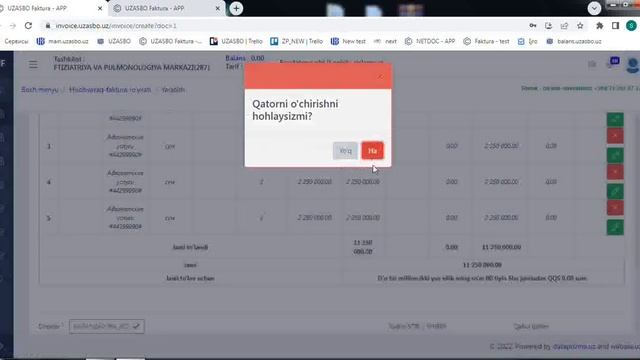Edit row 3 using its green pencil button
The height and width of the screenshot is (360, 640).
615,155
